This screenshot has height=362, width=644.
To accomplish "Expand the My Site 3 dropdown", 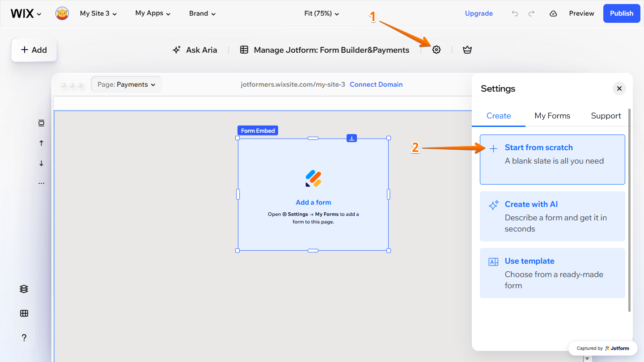I will point(98,13).
